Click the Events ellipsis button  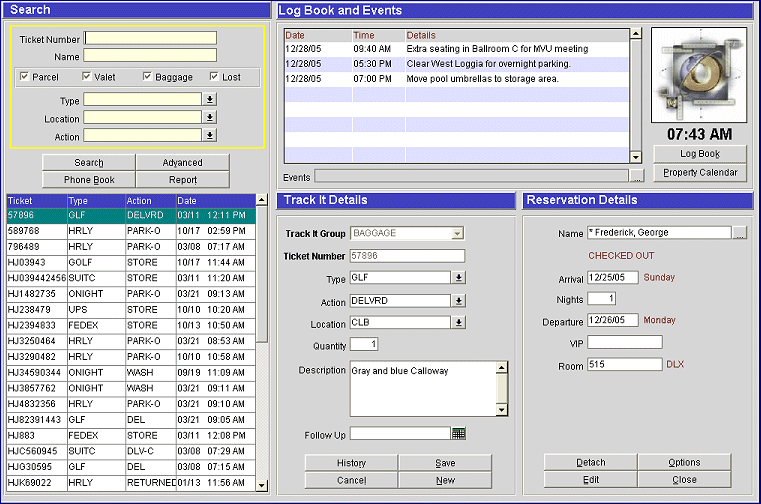pos(637,177)
